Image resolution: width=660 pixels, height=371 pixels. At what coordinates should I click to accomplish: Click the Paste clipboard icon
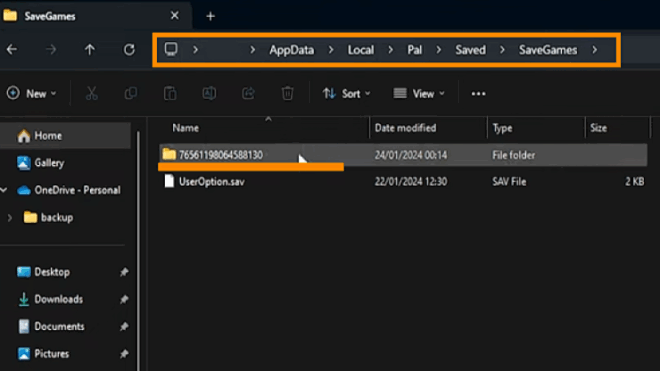tap(170, 93)
